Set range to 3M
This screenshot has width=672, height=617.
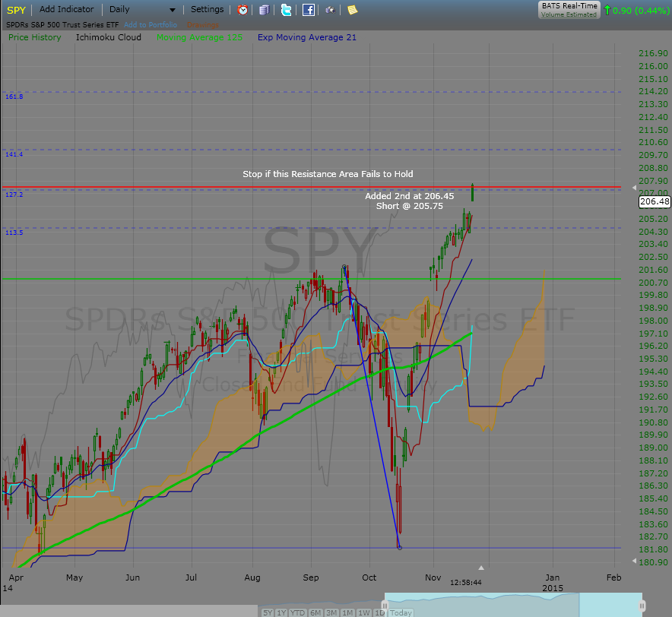(331, 612)
